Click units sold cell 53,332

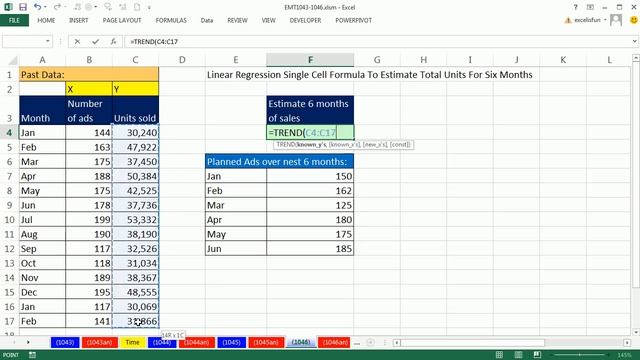136,220
